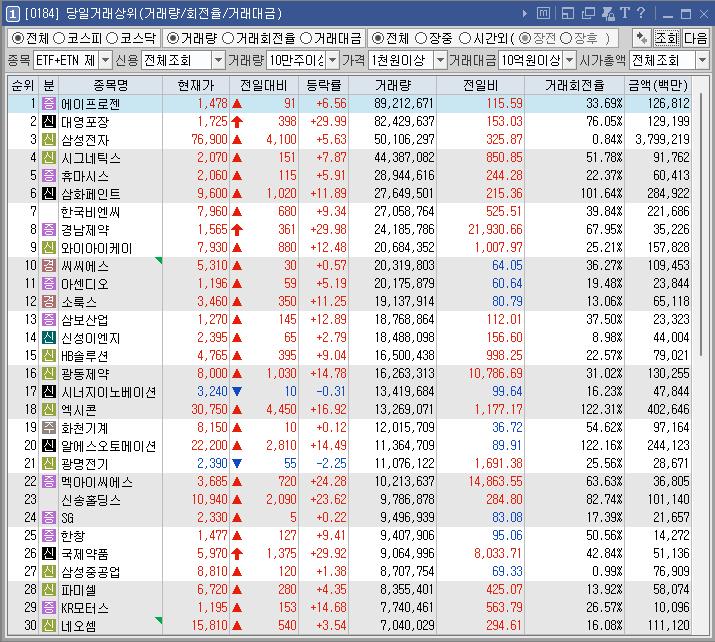The image size is (715, 642).
Task: Select the 거래회전율 radio button
Action: tap(228, 38)
